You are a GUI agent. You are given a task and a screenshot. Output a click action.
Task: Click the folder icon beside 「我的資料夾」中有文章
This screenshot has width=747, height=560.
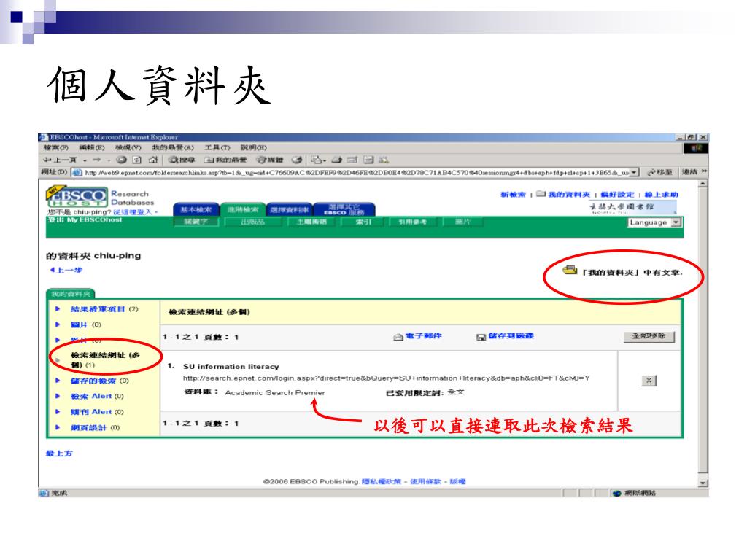570,271
